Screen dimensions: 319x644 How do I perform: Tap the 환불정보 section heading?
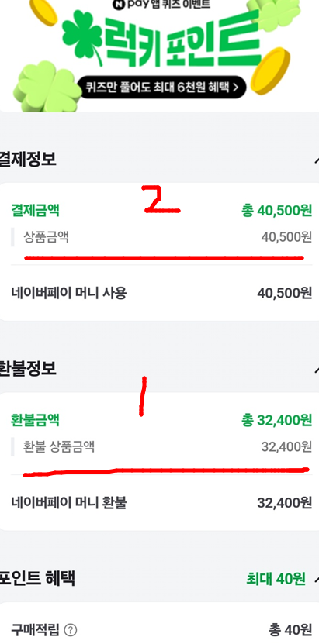point(28,368)
